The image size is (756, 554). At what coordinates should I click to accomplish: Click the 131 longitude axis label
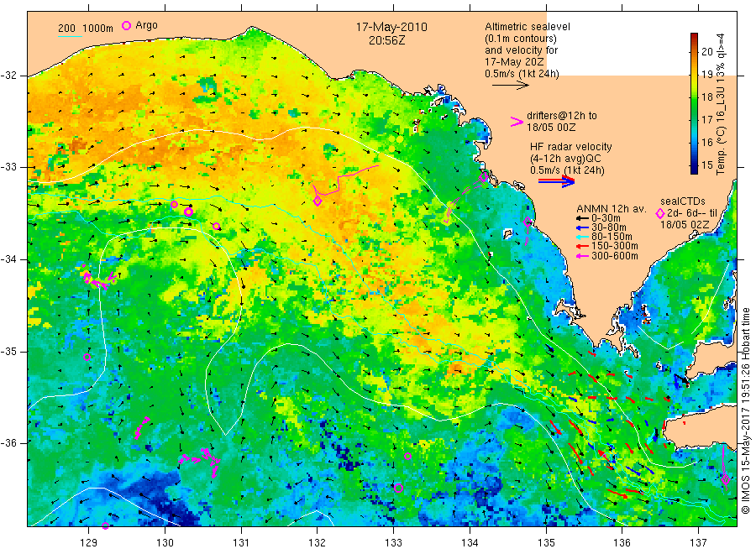click(x=241, y=543)
